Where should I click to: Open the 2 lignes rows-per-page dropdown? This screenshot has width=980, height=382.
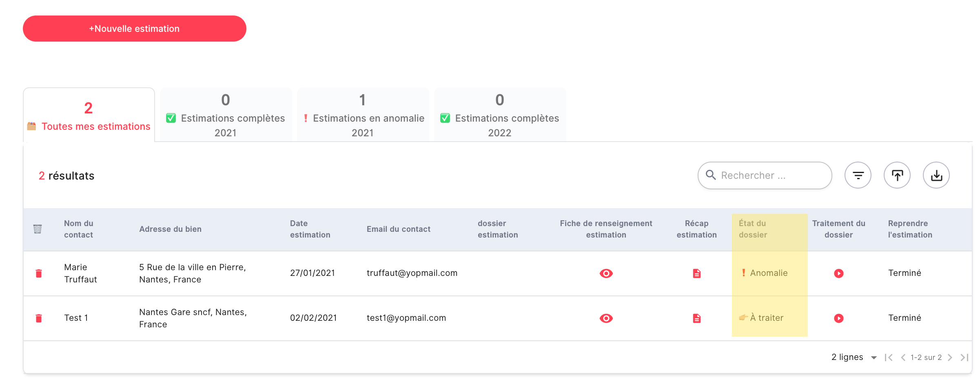point(854,358)
